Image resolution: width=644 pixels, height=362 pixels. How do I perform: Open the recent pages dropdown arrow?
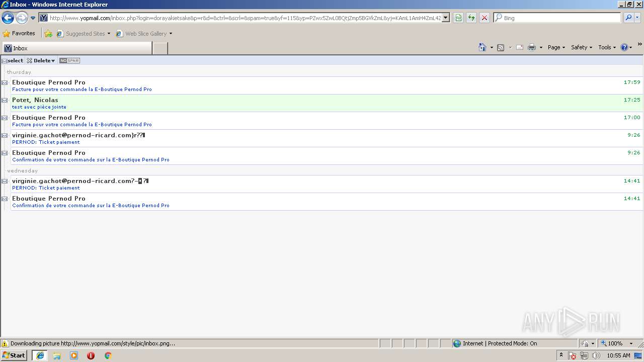(33, 18)
